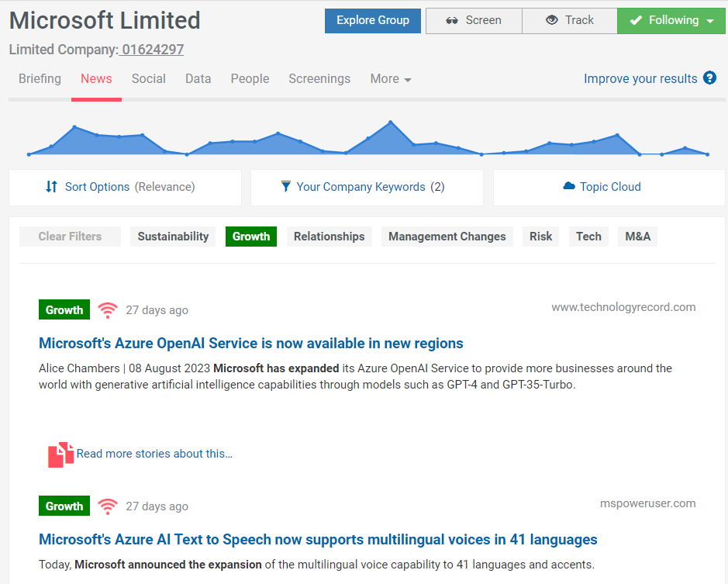728x584 pixels.
Task: Click the Alice Chambers article summary text
Action: pos(355,376)
